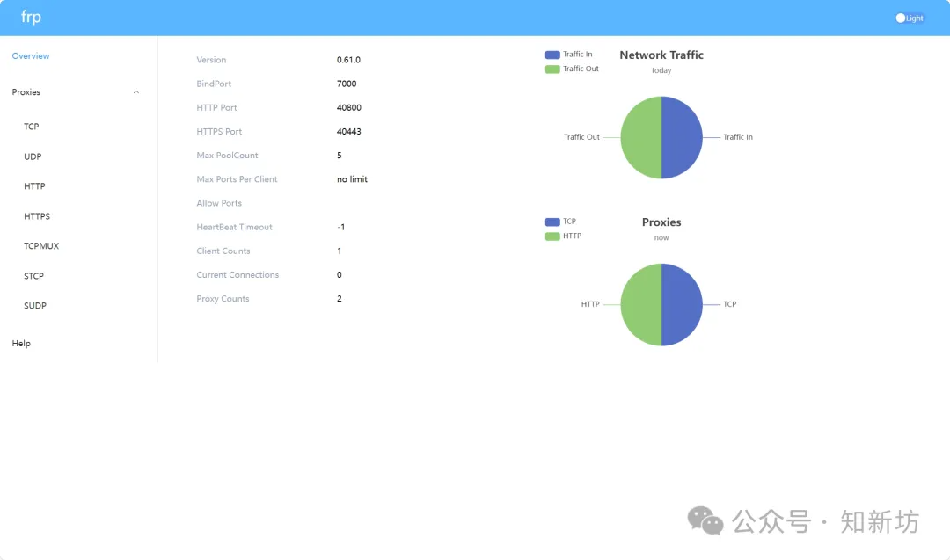Collapse the Proxies menu chevron
Image resolution: width=950 pixels, height=560 pixels.
pos(136,92)
